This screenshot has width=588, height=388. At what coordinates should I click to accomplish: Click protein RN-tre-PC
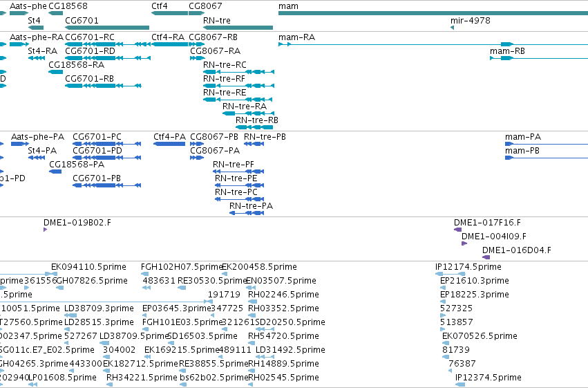click(240, 199)
